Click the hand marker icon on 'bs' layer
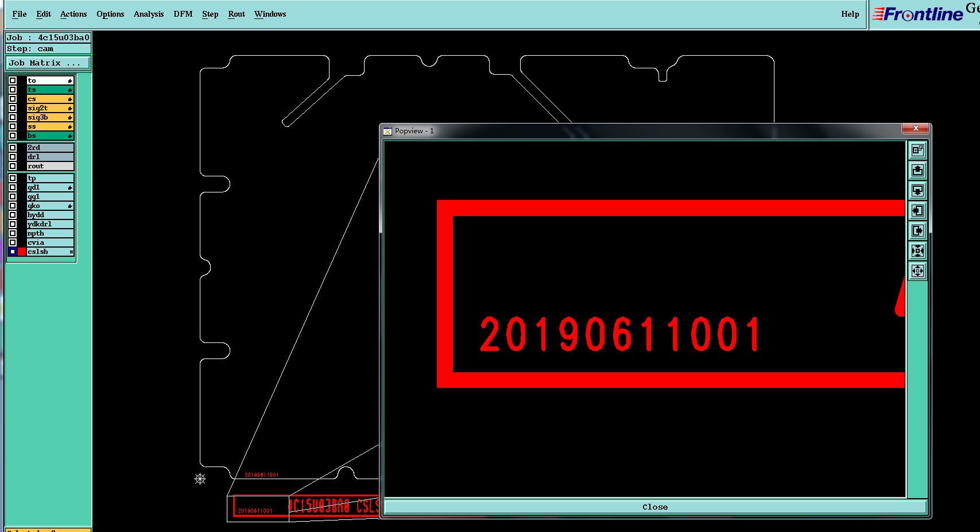The height and width of the screenshot is (532, 980). click(x=70, y=136)
